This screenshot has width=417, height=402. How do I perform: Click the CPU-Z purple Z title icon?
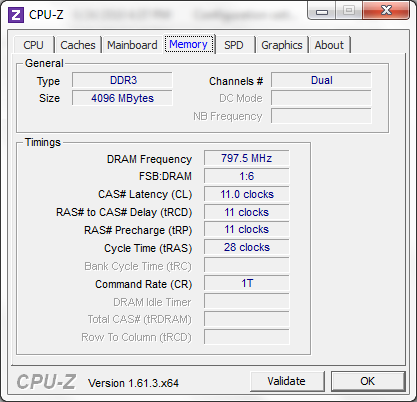click(x=16, y=15)
